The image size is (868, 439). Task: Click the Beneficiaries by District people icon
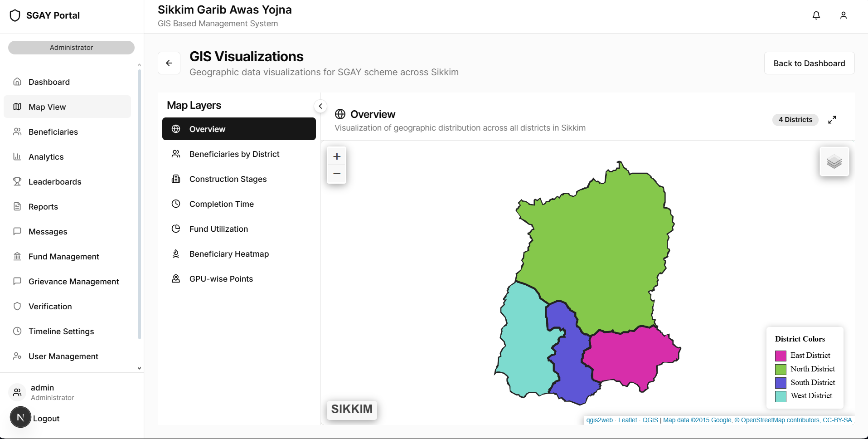pyautogui.click(x=176, y=154)
